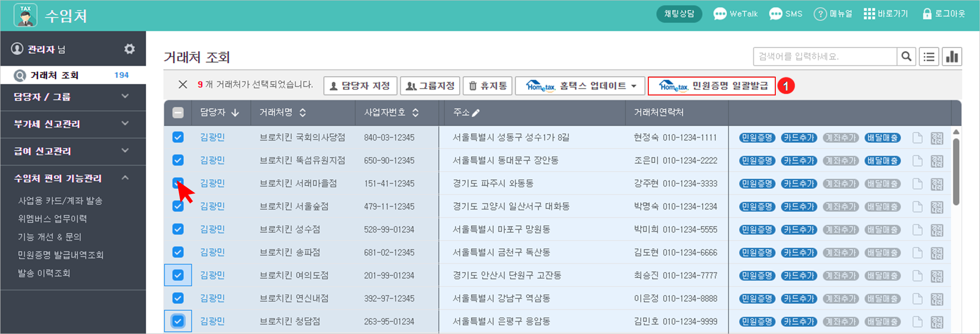Expand the 담당자 / 그룹 menu
Viewport: 980px width, 334px height.
click(x=73, y=97)
